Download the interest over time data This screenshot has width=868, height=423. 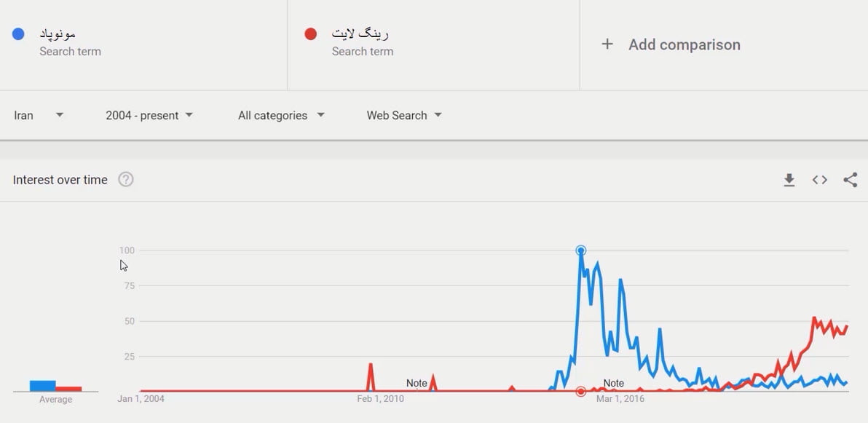(x=789, y=180)
